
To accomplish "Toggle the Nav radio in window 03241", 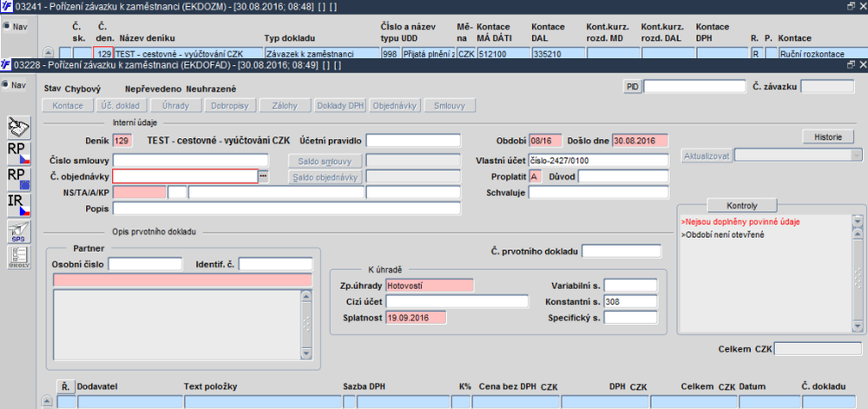I will (6, 26).
